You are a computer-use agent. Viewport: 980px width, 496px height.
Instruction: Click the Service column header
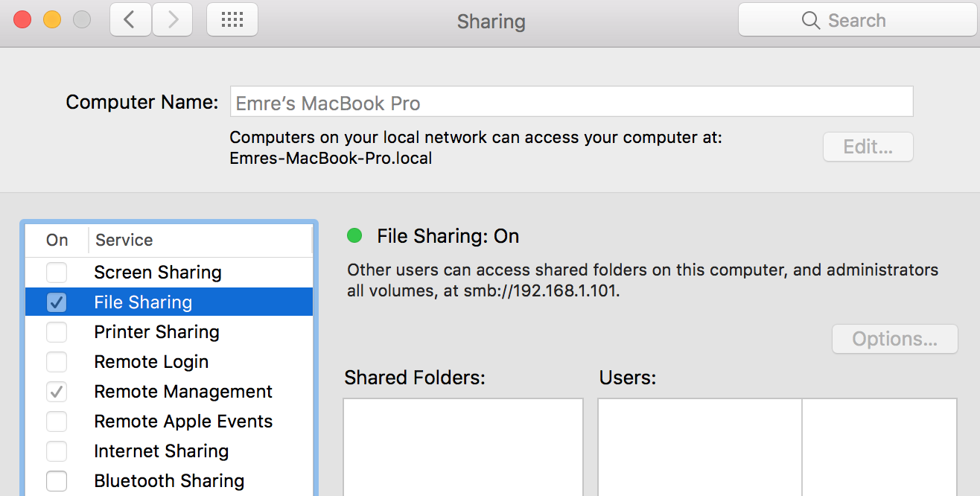point(124,240)
